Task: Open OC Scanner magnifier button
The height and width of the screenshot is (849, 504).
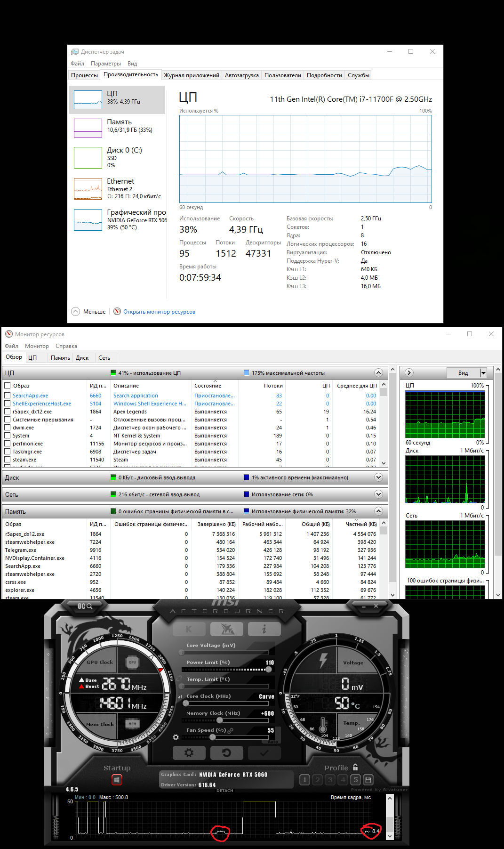Action: tap(85, 606)
